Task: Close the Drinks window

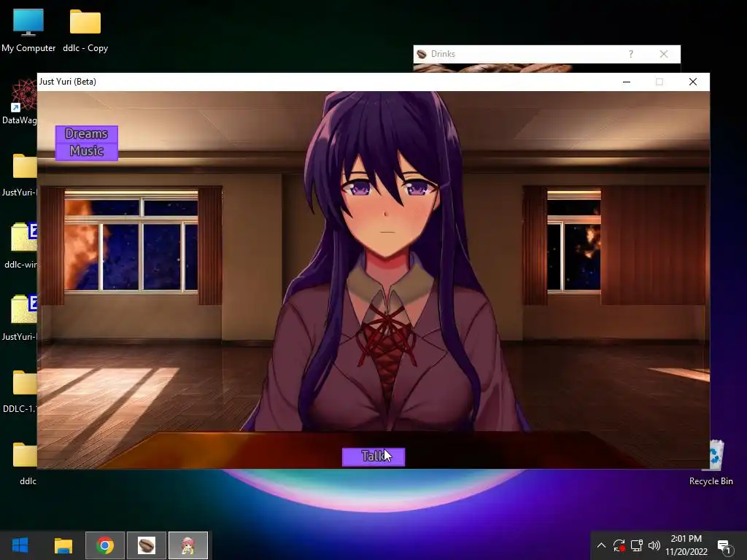Action: pyautogui.click(x=664, y=54)
